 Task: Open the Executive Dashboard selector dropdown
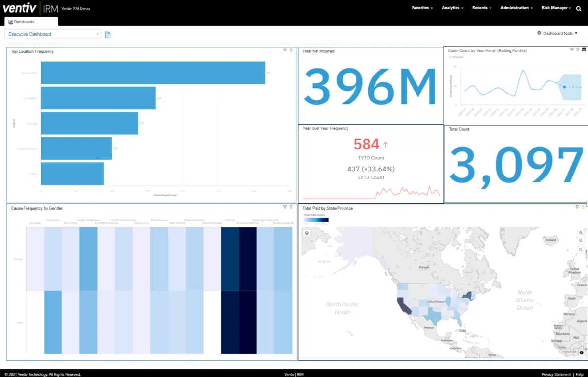53,34
